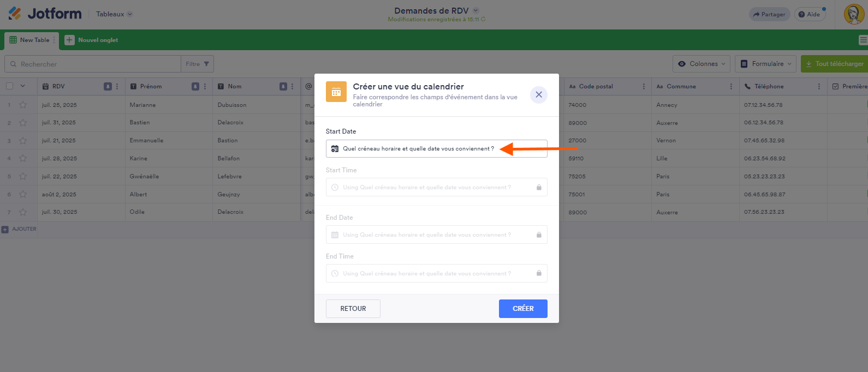The height and width of the screenshot is (372, 868).
Task: Click the user profile avatar
Action: coord(853,14)
